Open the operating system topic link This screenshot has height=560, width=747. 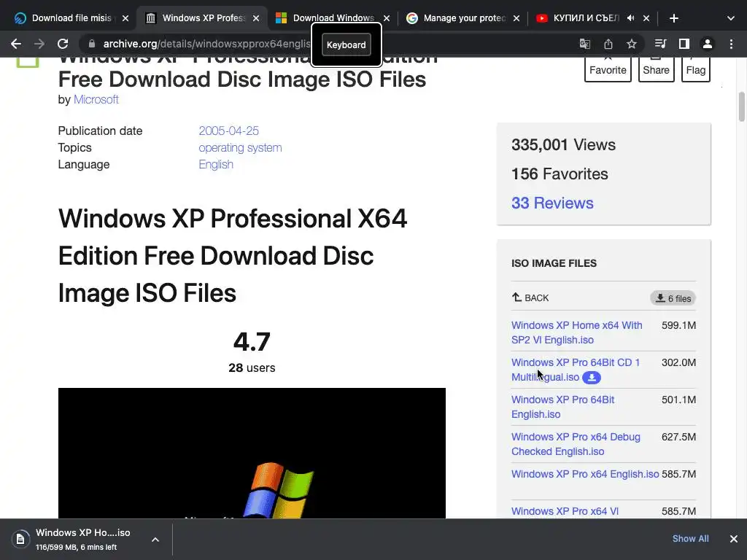click(240, 147)
